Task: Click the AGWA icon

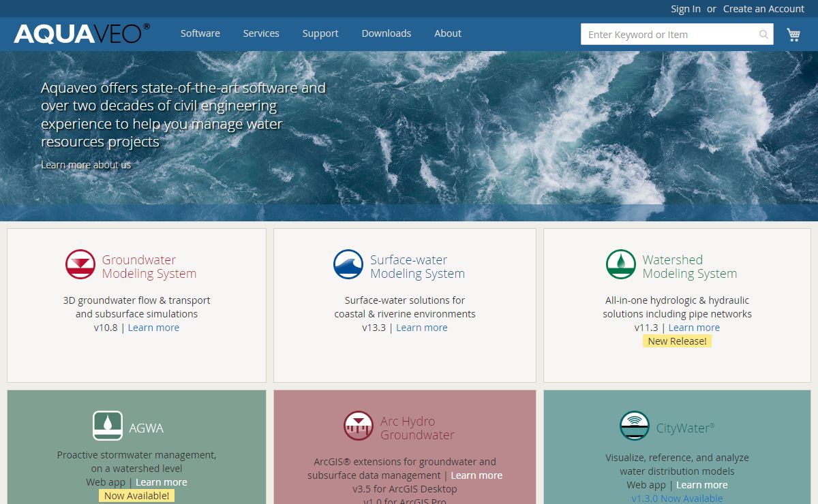Action: (108, 426)
